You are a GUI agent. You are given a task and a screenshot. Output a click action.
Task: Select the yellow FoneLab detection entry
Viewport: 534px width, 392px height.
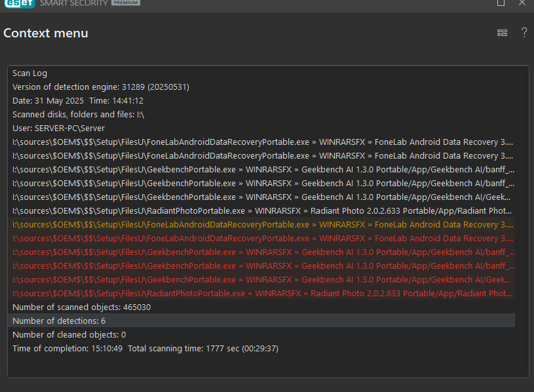(261, 225)
